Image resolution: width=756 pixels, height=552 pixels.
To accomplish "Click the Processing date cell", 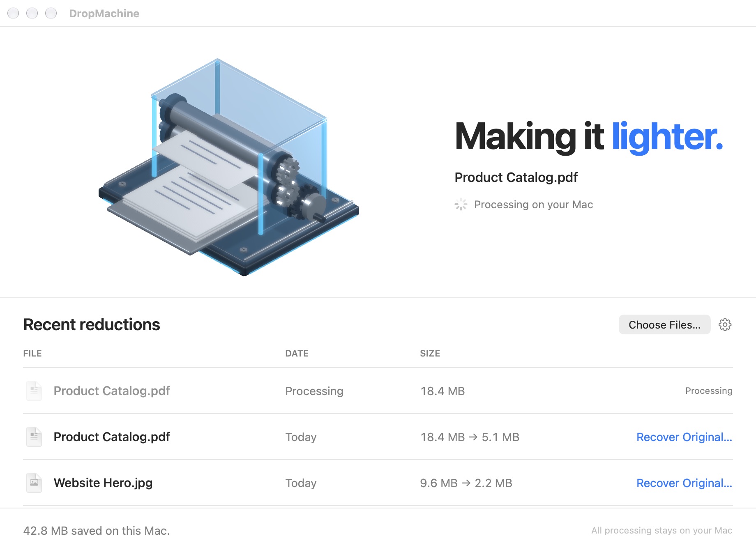I will [x=314, y=391].
